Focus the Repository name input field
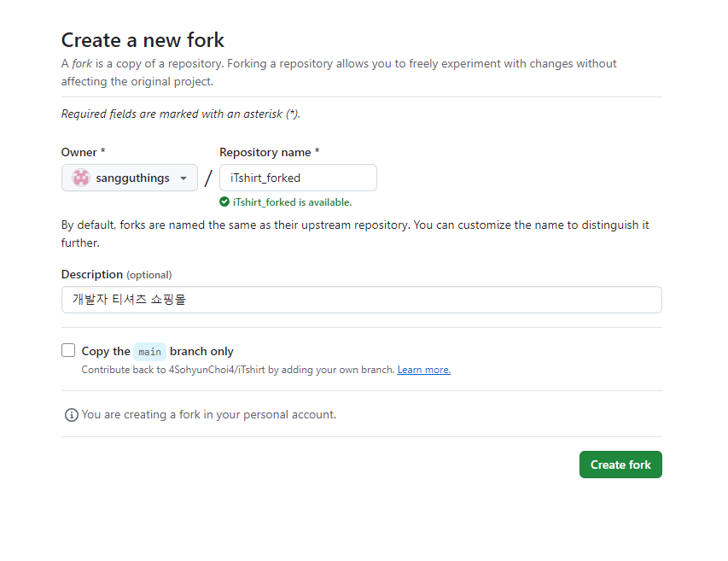Viewport: 728px width, 561px height. coord(298,178)
